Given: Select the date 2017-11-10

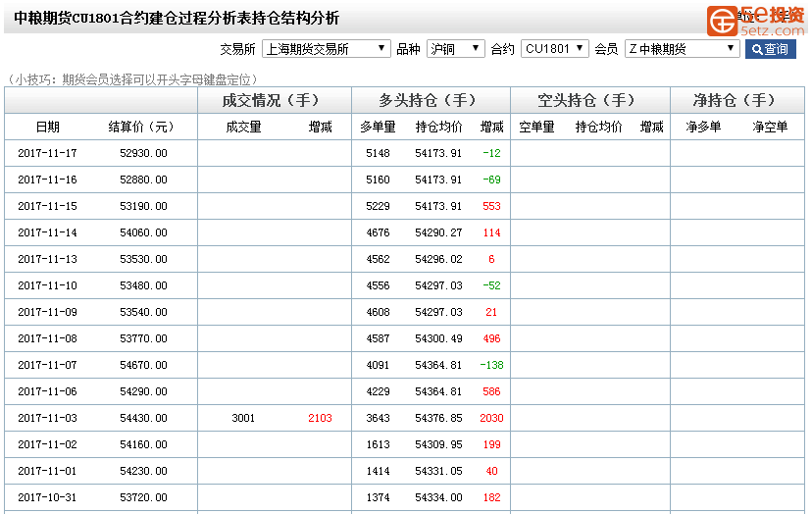Looking at the screenshot, I should (x=47, y=285).
